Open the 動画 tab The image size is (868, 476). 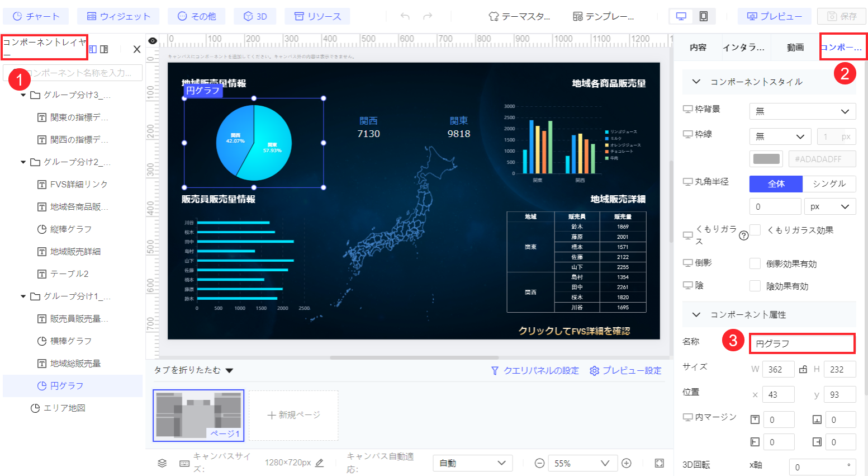click(x=795, y=48)
